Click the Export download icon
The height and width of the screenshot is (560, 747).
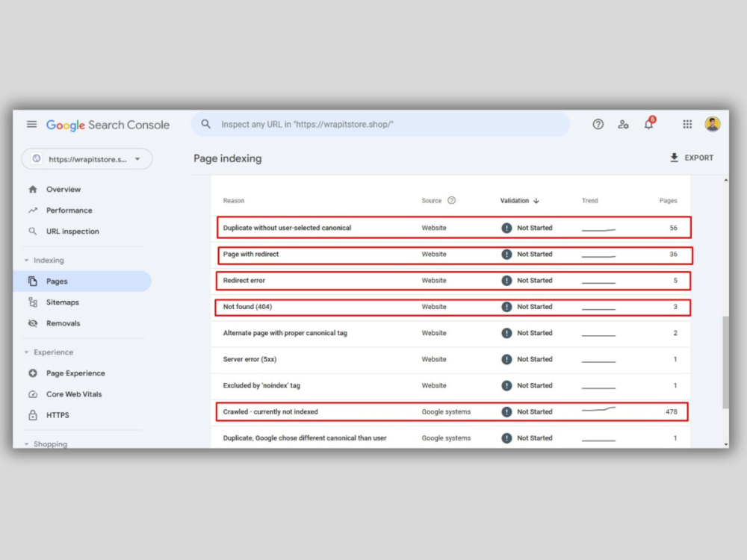point(674,158)
